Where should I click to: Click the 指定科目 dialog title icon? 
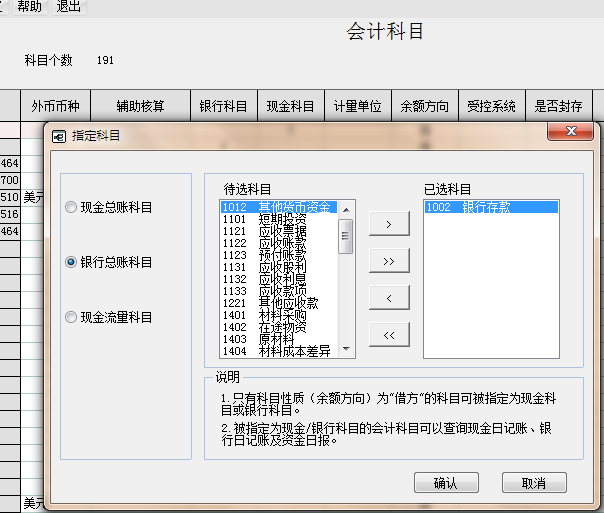pos(59,136)
